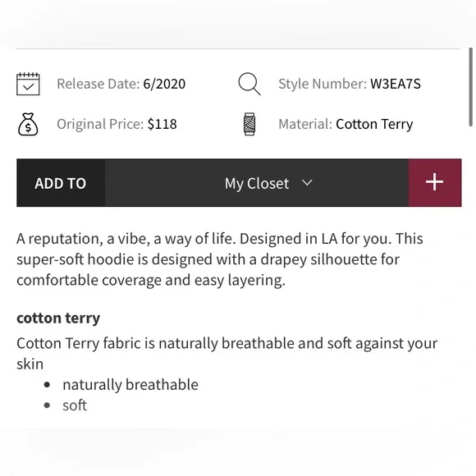Click the naturally breathable bullet item
Viewport: 476px width, 476px height.
pyautogui.click(x=130, y=385)
